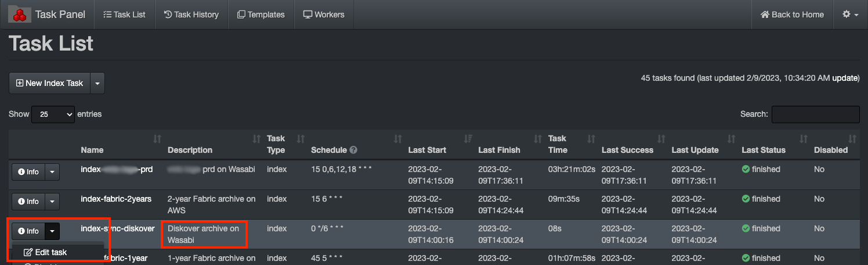
Task: Click the New Index Task button
Action: click(x=49, y=83)
